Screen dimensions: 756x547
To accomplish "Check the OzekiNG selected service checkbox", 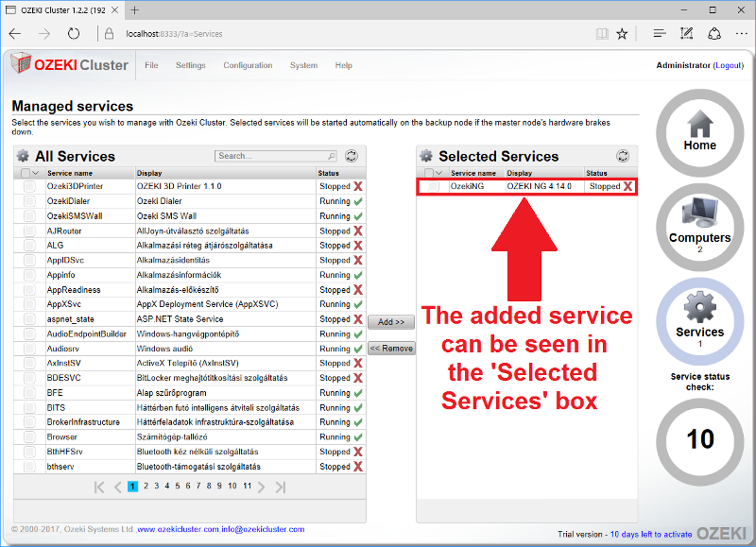I will click(x=433, y=186).
